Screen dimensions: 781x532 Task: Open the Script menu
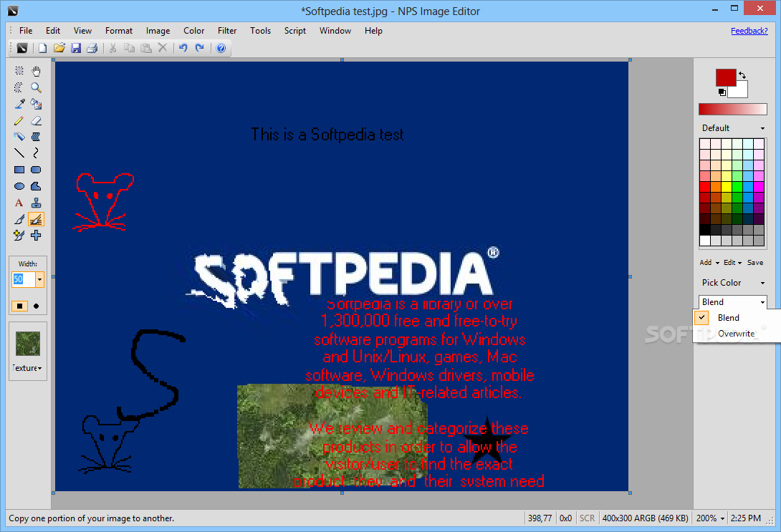point(295,31)
